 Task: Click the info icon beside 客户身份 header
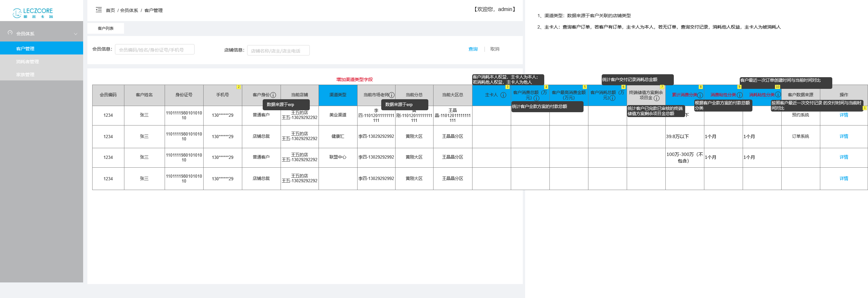point(273,95)
